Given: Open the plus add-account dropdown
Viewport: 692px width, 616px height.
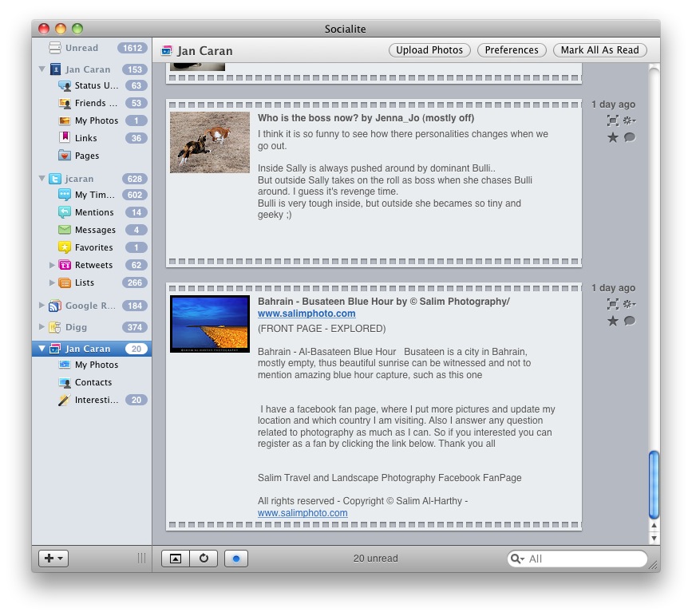Looking at the screenshot, I should coord(53,559).
